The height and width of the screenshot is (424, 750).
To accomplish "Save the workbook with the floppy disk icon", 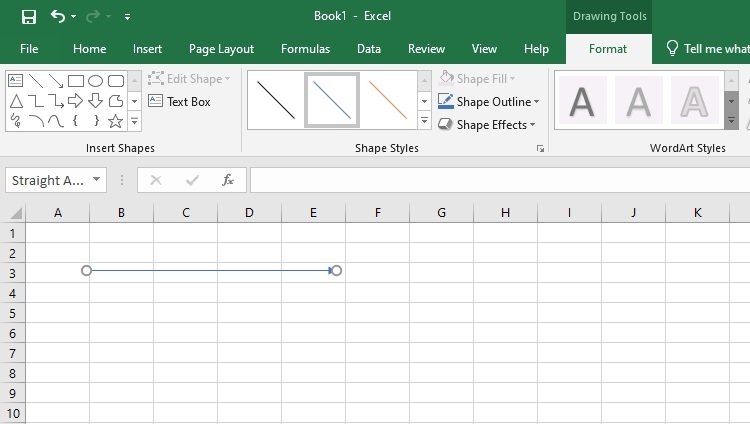I will click(x=29, y=17).
